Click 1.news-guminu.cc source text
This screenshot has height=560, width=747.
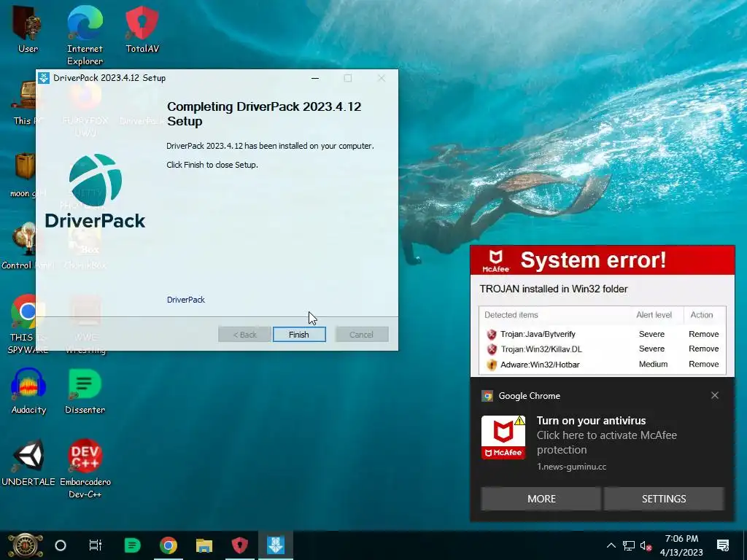[572, 467]
